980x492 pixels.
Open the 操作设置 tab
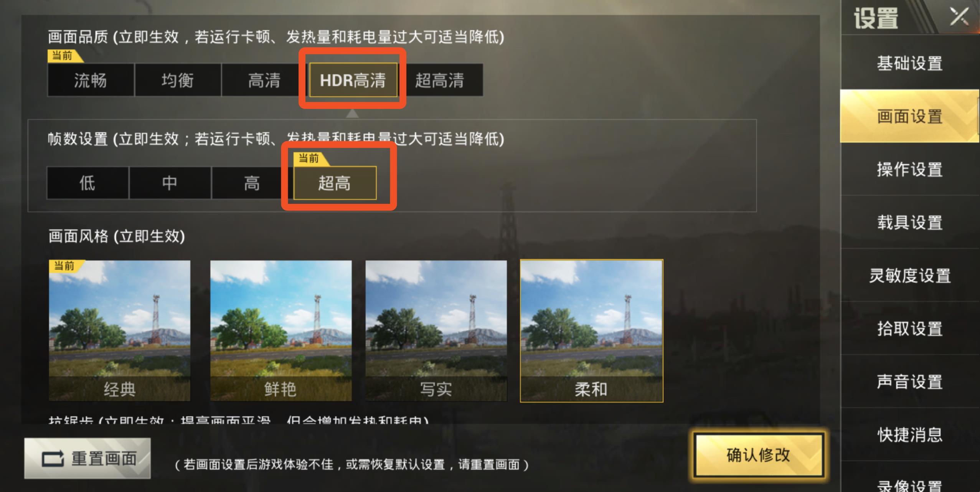(910, 169)
